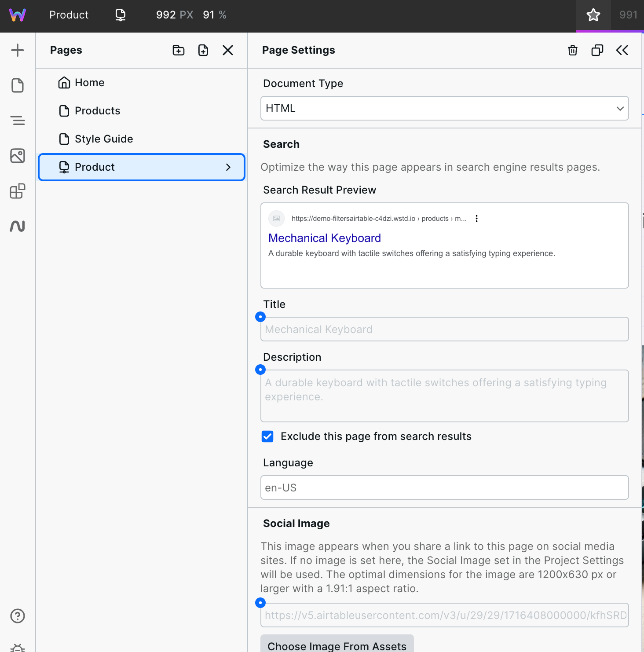Toggle the Description binding dot
The image size is (644, 652).
[x=260, y=370]
